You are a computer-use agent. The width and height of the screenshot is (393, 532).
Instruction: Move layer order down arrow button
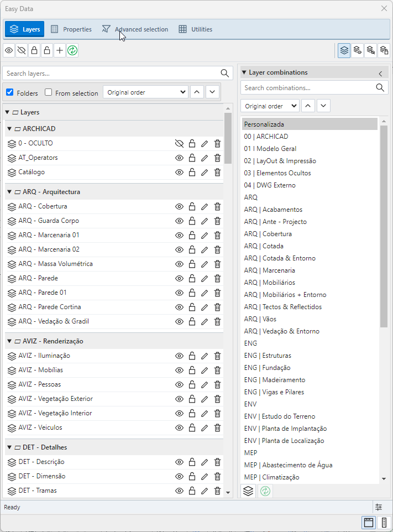pos(212,92)
